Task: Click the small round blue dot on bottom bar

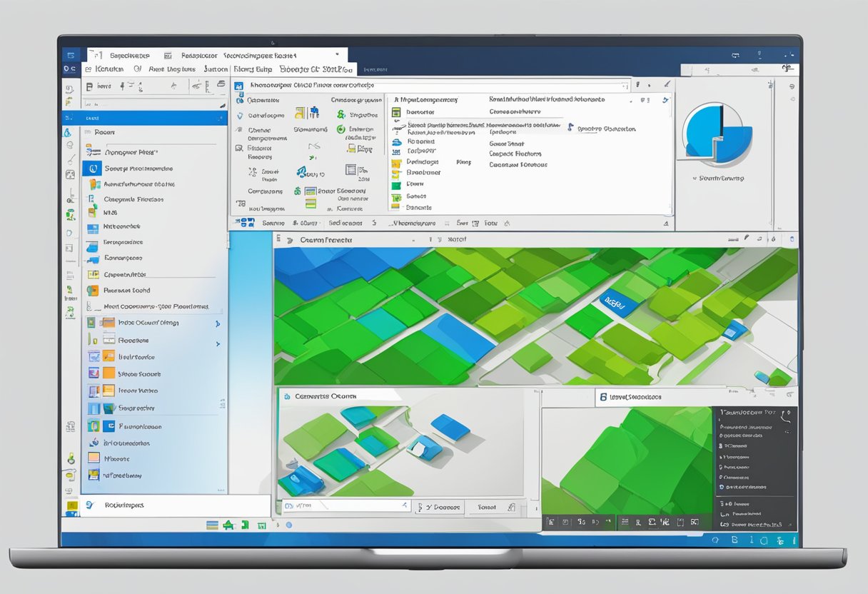Action: pyautogui.click(x=288, y=525)
